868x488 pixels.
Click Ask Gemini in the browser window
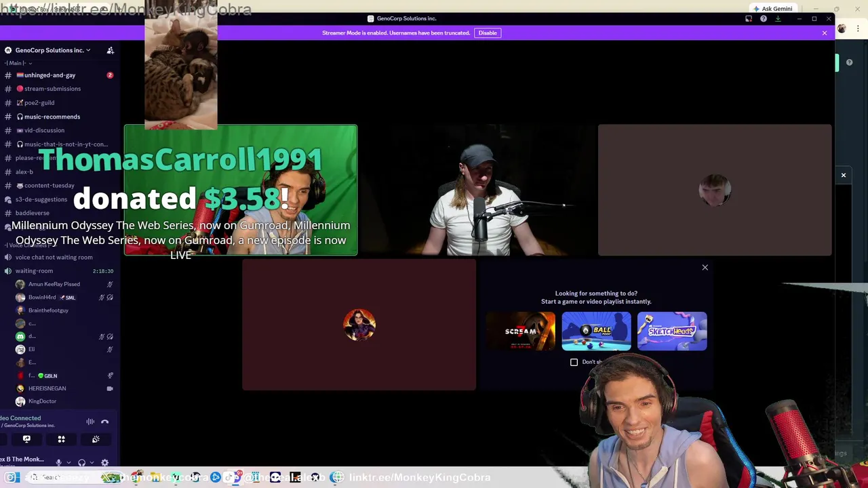tap(773, 9)
